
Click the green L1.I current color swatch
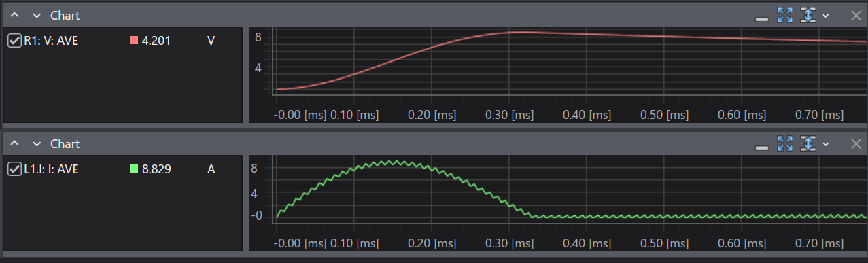134,169
